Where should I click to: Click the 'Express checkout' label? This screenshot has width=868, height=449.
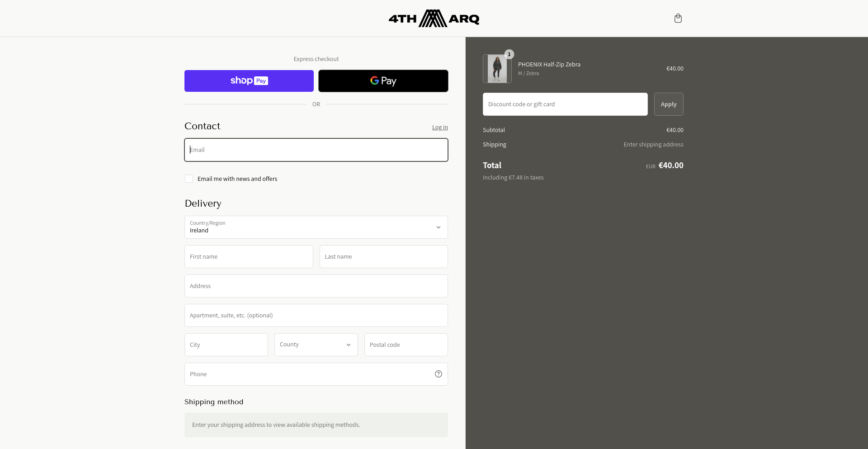[316, 59]
